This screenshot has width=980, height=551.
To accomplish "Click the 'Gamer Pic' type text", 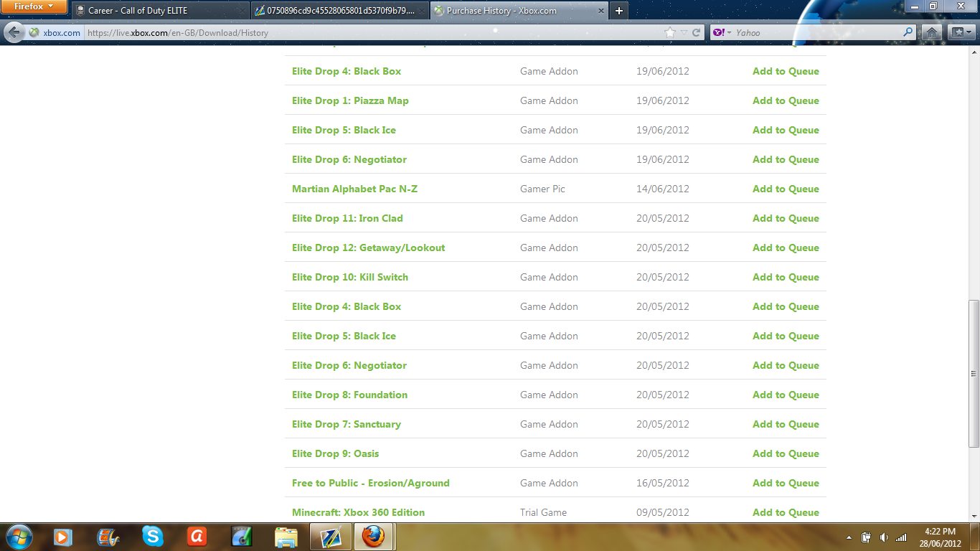I will pyautogui.click(x=542, y=189).
